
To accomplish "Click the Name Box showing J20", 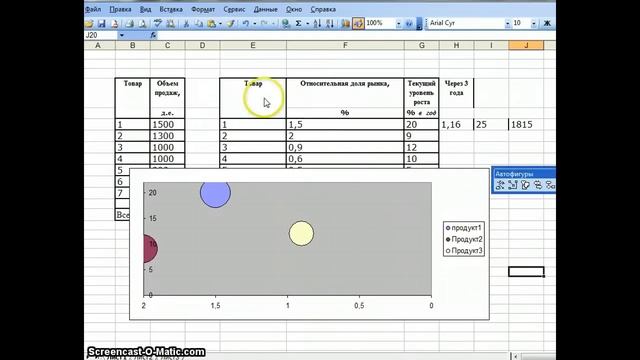I will click(x=101, y=36).
